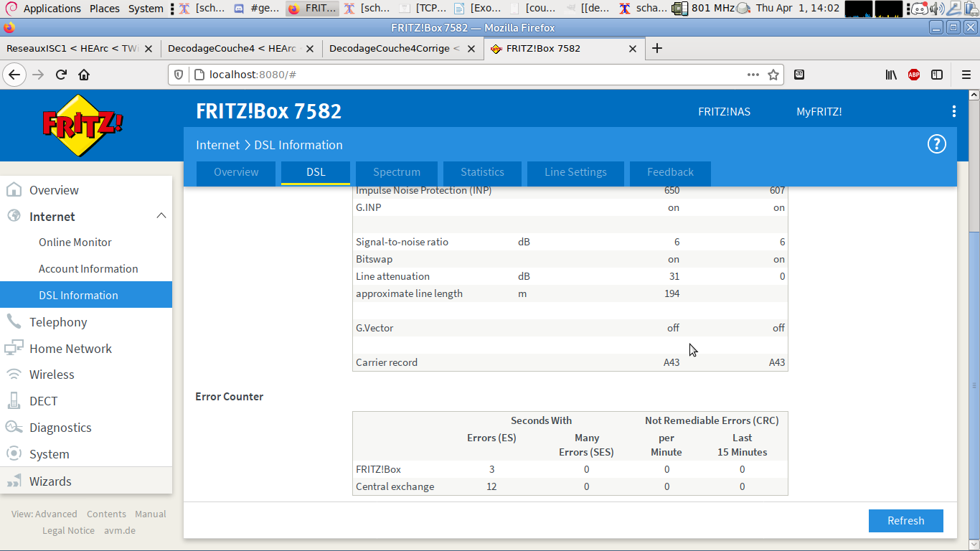Click the Wireless signal icon
980x551 pixels.
(14, 375)
